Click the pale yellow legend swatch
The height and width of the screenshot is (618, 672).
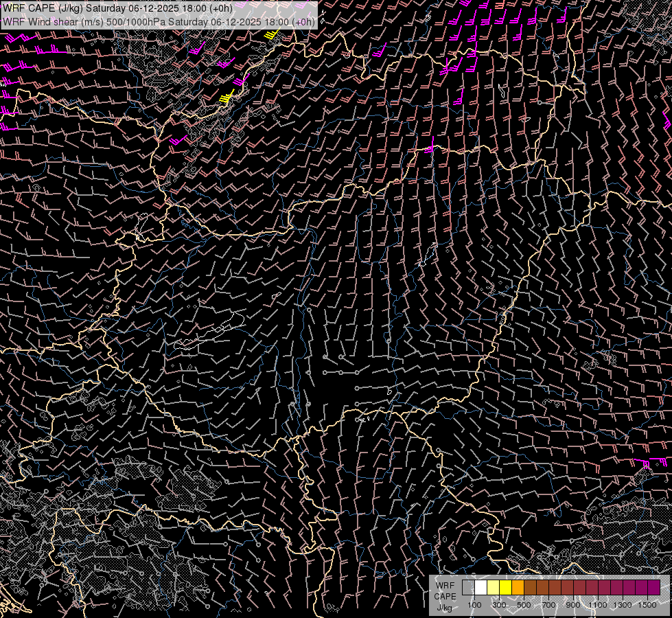click(493, 588)
